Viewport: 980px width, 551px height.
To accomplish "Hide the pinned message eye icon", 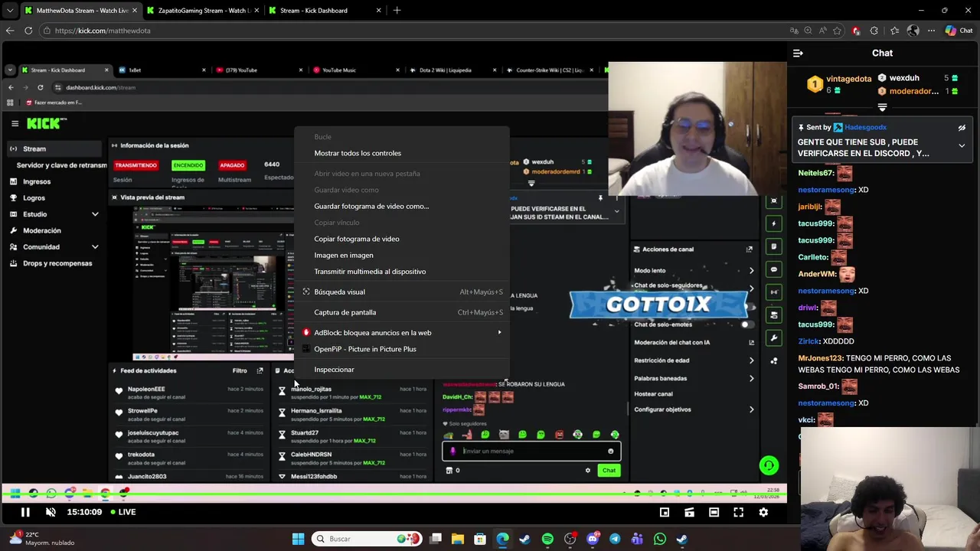I will pos(962,128).
